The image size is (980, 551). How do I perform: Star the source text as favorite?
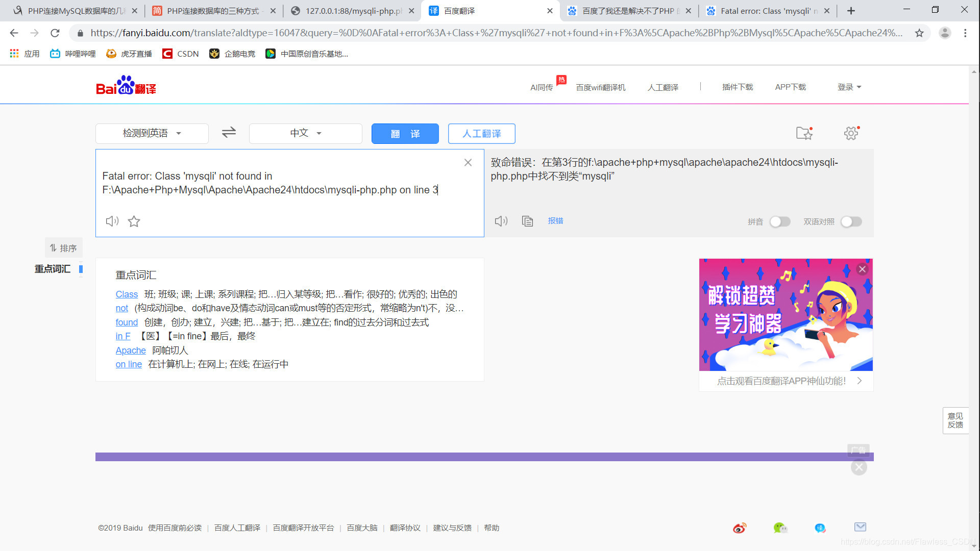tap(134, 221)
